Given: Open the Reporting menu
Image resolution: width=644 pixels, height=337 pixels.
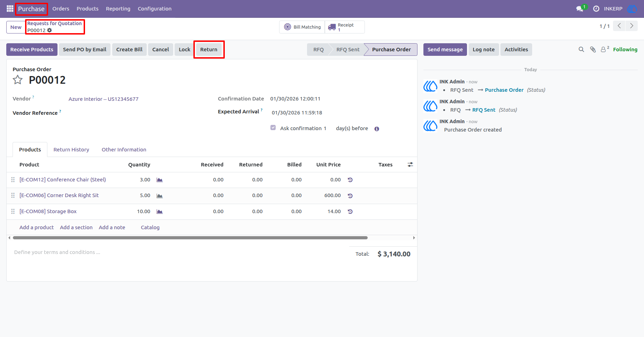Looking at the screenshot, I should pyautogui.click(x=118, y=9).
